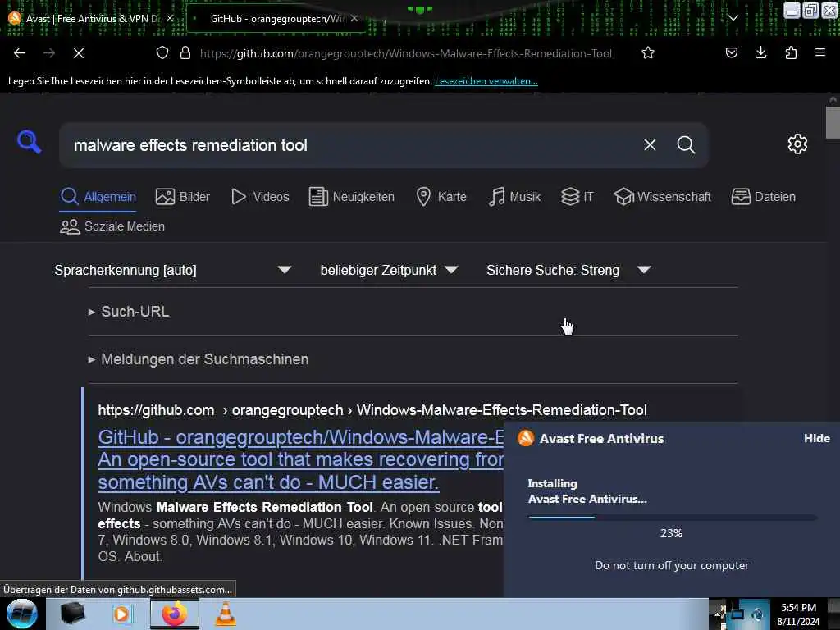Image resolution: width=840 pixels, height=630 pixels.
Task: Click the blue magnifier search logo
Action: point(29,143)
